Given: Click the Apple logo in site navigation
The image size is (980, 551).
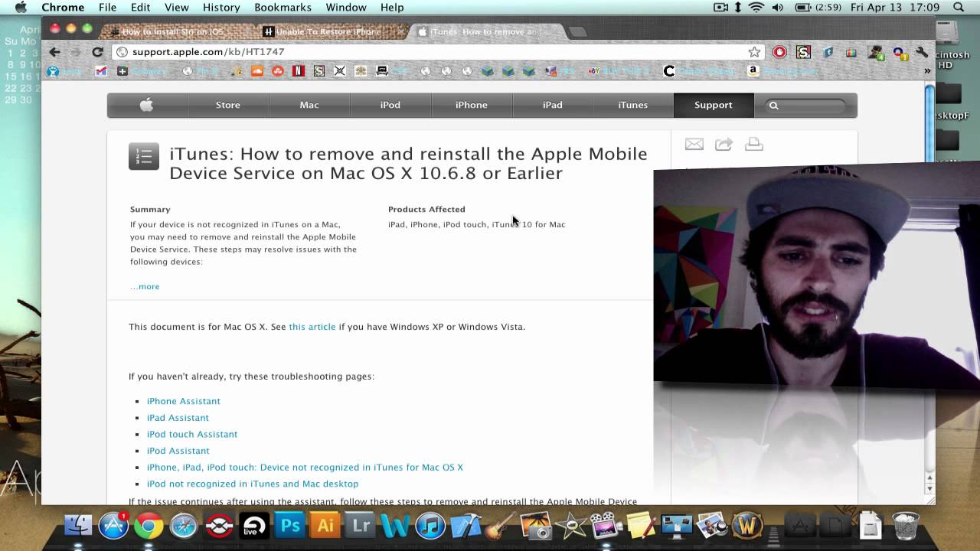Looking at the screenshot, I should click(146, 105).
